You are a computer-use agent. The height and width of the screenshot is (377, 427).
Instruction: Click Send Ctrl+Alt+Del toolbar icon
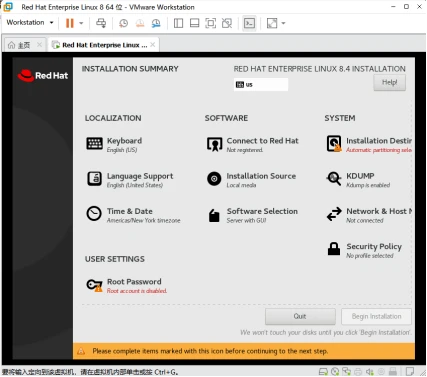click(x=101, y=23)
